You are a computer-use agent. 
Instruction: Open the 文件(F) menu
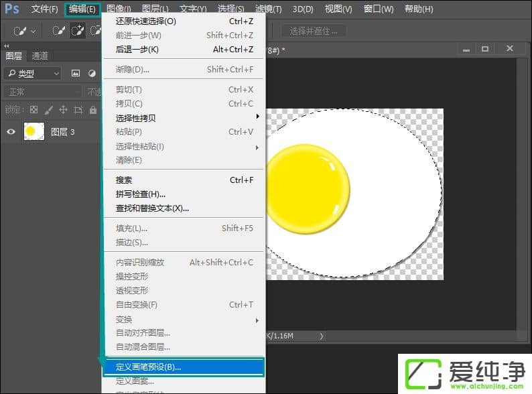tap(45, 9)
